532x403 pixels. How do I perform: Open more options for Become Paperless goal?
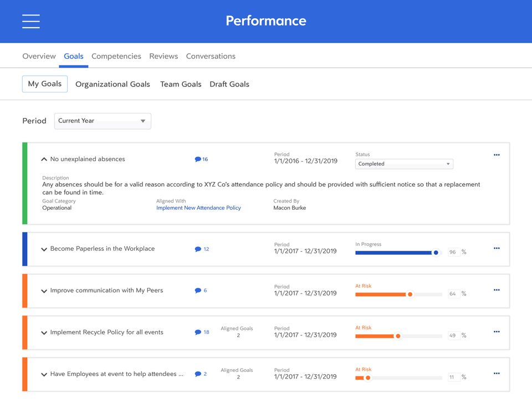pyautogui.click(x=497, y=249)
